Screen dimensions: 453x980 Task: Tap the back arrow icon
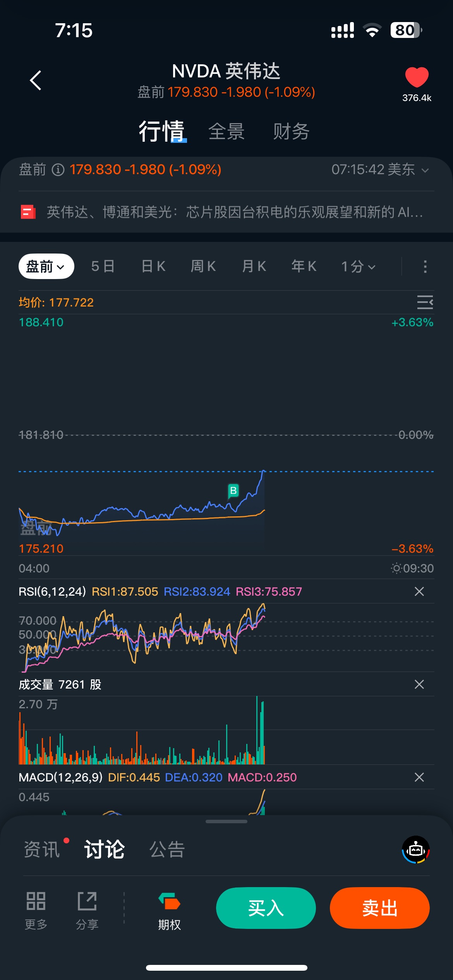pos(36,81)
